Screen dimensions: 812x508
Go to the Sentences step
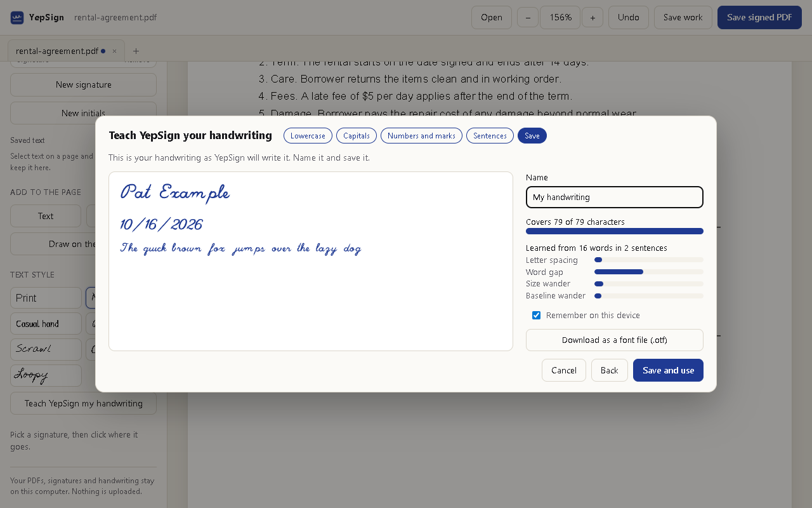[x=490, y=136]
